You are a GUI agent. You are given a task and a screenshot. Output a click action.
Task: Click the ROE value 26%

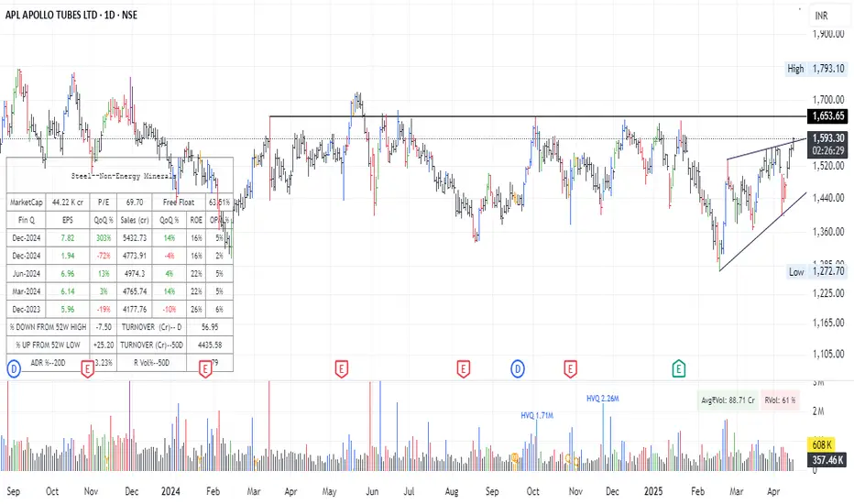tap(196, 309)
